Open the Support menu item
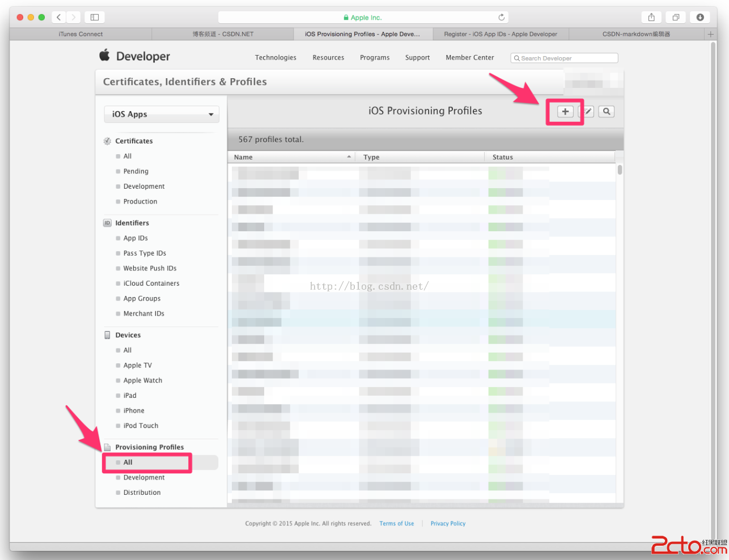This screenshot has width=729, height=560. tap(417, 58)
